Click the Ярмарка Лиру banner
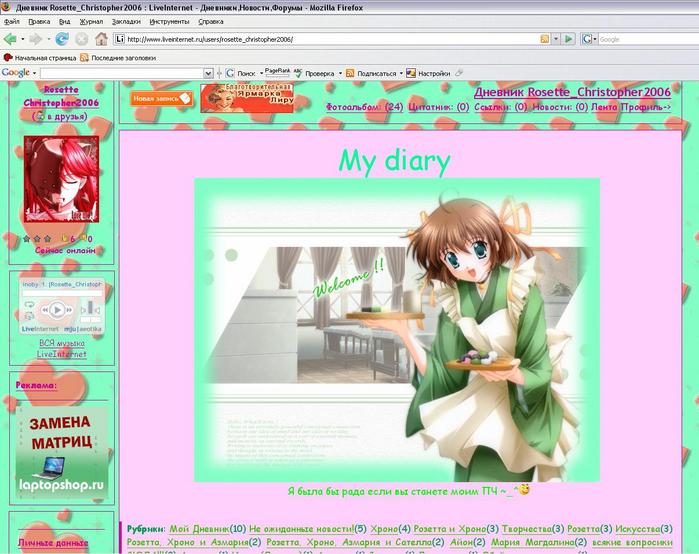The width and height of the screenshot is (699, 554). pyautogui.click(x=247, y=98)
